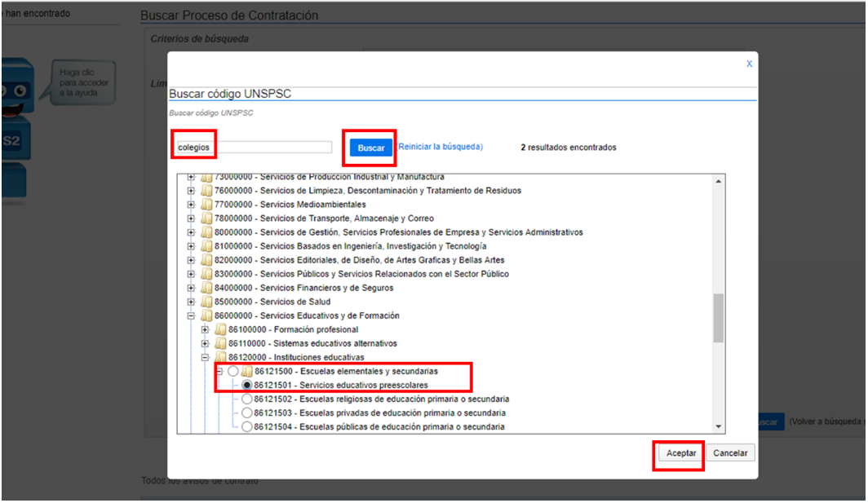Click the Aceptar button
Viewport: 868px width, 503px height.
(x=681, y=453)
